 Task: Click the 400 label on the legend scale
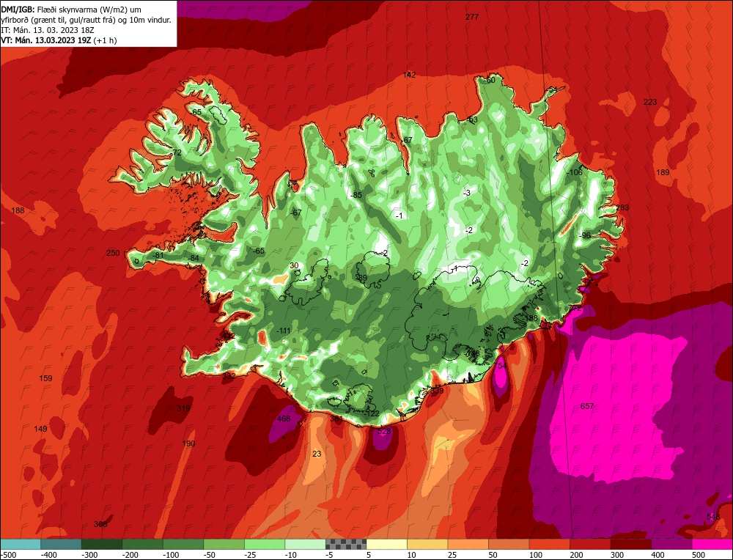[658, 555]
